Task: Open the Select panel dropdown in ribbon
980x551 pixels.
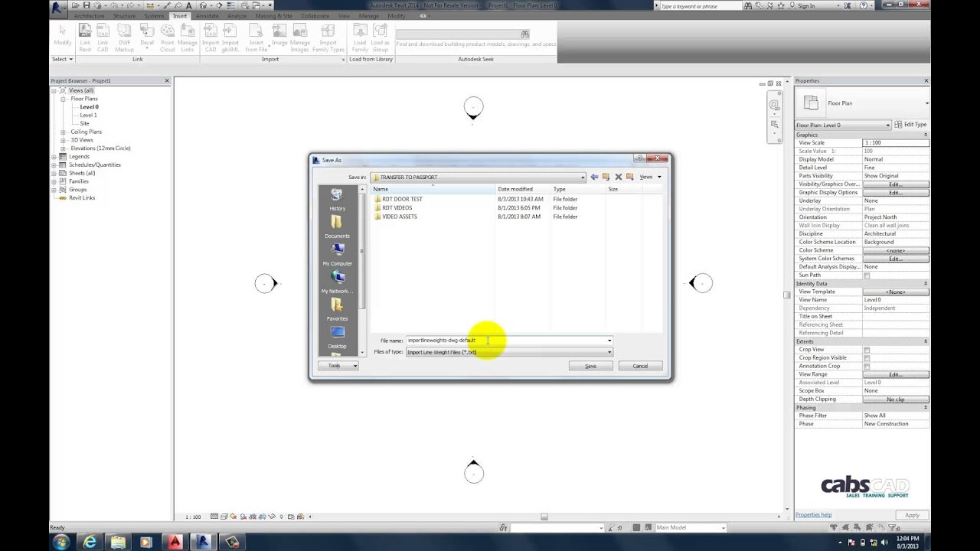Action: click(62, 59)
